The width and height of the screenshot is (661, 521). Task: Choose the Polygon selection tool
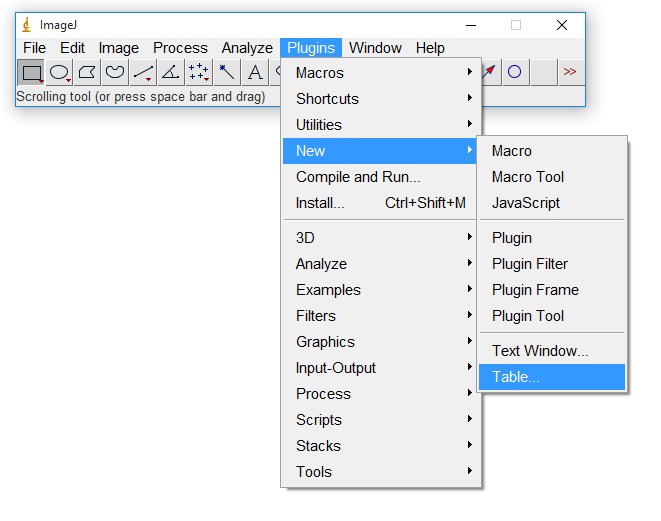(88, 72)
